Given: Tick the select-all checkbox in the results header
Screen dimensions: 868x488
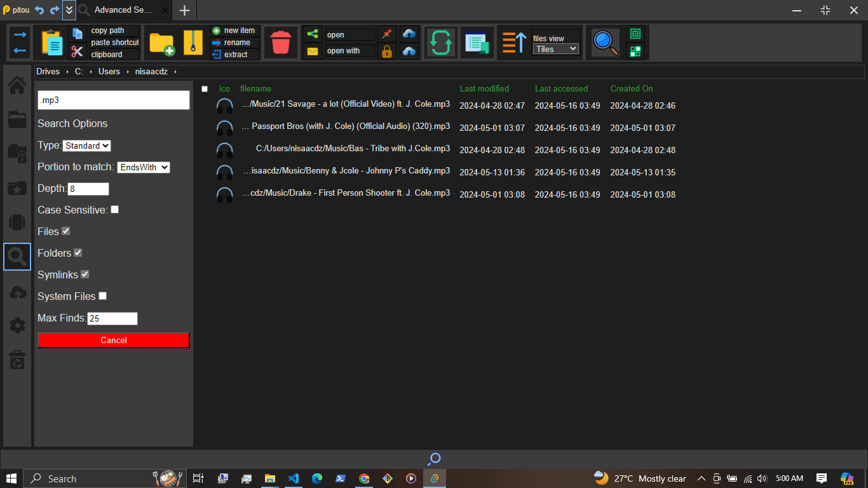Looking at the screenshot, I should coord(205,89).
